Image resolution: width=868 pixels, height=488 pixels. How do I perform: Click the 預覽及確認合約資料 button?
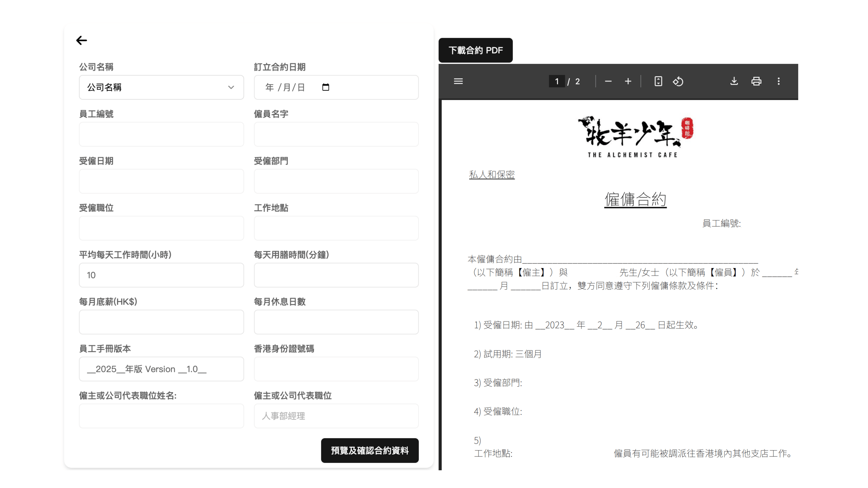(370, 450)
